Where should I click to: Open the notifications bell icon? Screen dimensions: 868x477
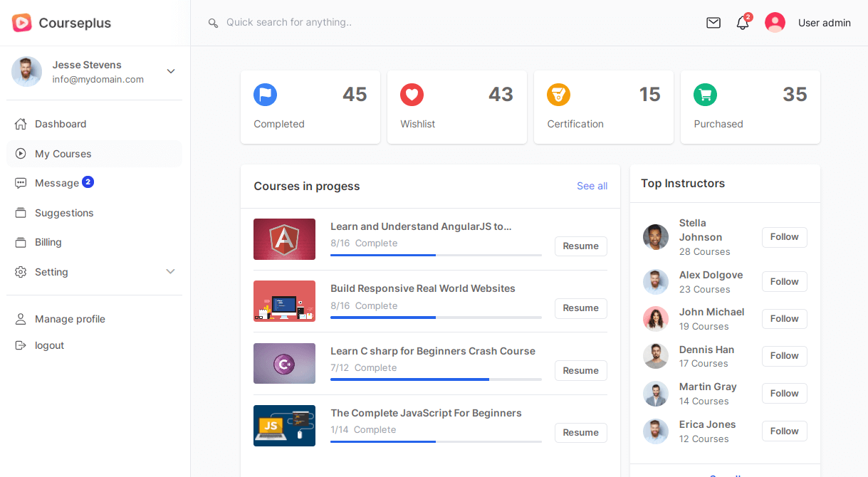[742, 23]
